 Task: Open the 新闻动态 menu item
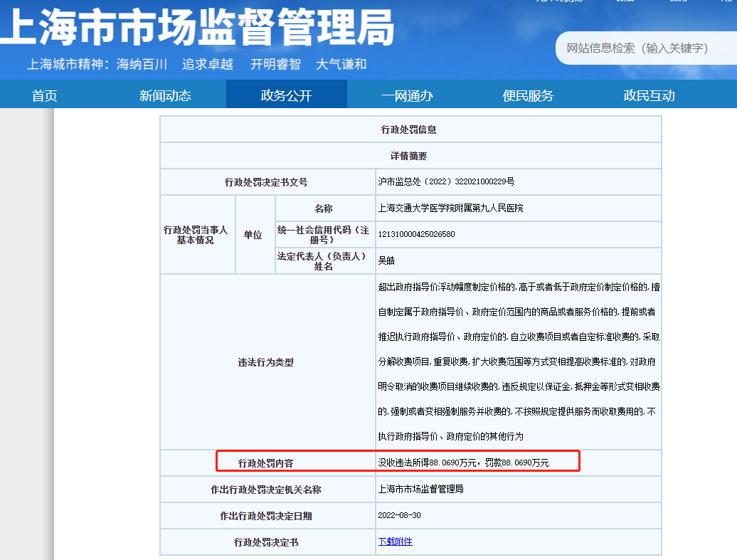[x=165, y=95]
